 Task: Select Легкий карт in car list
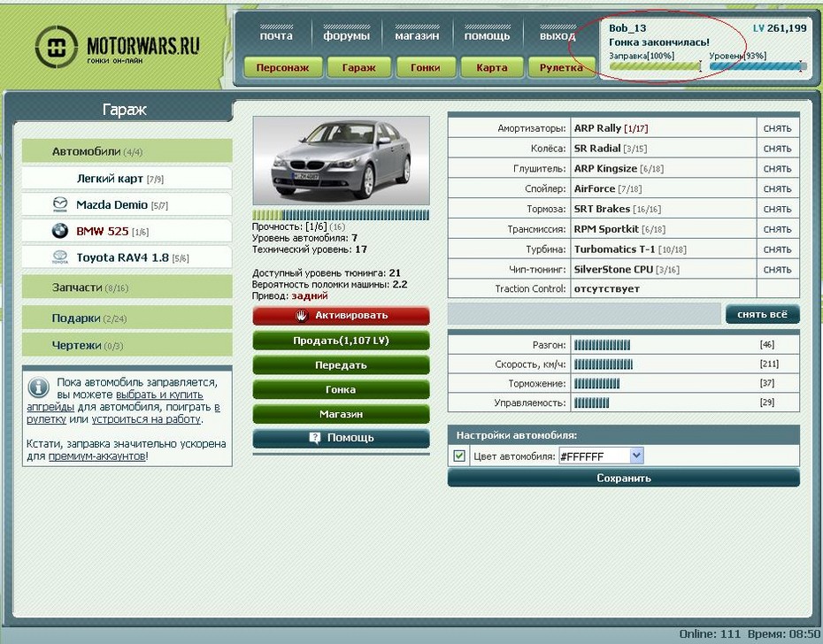[x=127, y=179]
